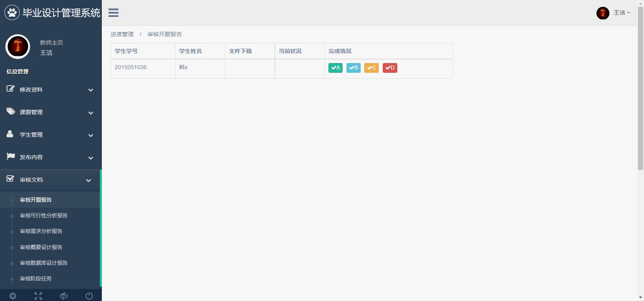Click the fullscreen arrows icon
Screen dimensions: 644x301
coord(38,296)
